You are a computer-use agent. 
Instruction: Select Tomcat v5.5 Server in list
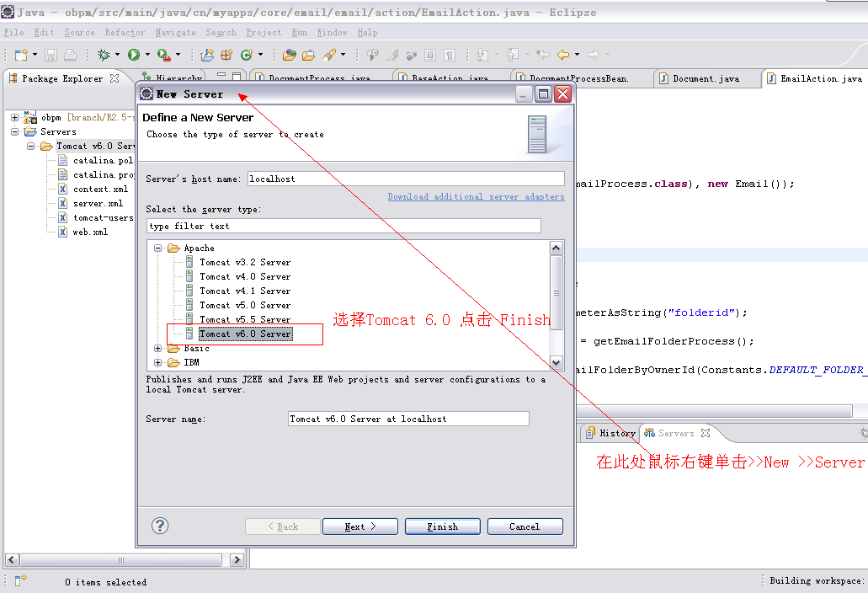tap(245, 319)
